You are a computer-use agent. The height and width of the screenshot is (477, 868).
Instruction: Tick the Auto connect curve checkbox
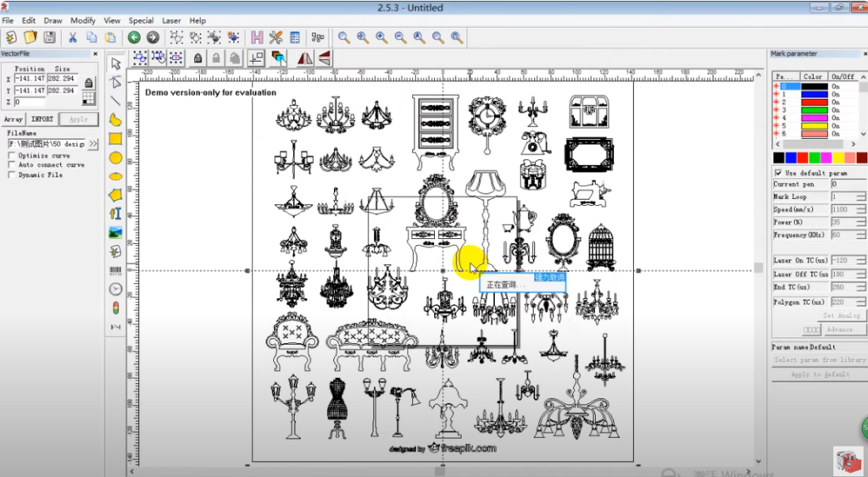pos(11,165)
